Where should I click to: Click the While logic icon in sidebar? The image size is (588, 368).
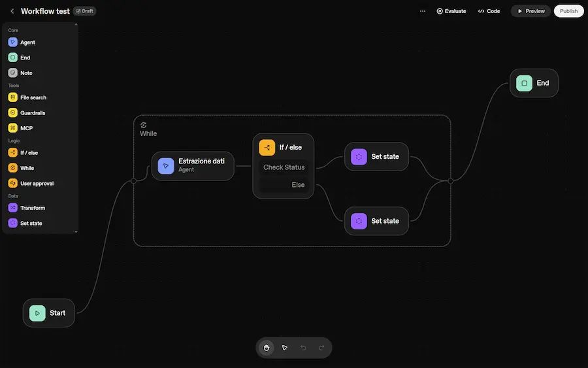(13, 168)
